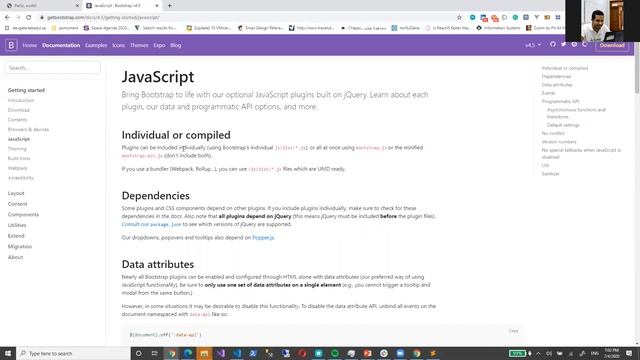Open File Explorer icon on taskbar
This screenshot has width=640, height=360.
[x=204, y=353]
